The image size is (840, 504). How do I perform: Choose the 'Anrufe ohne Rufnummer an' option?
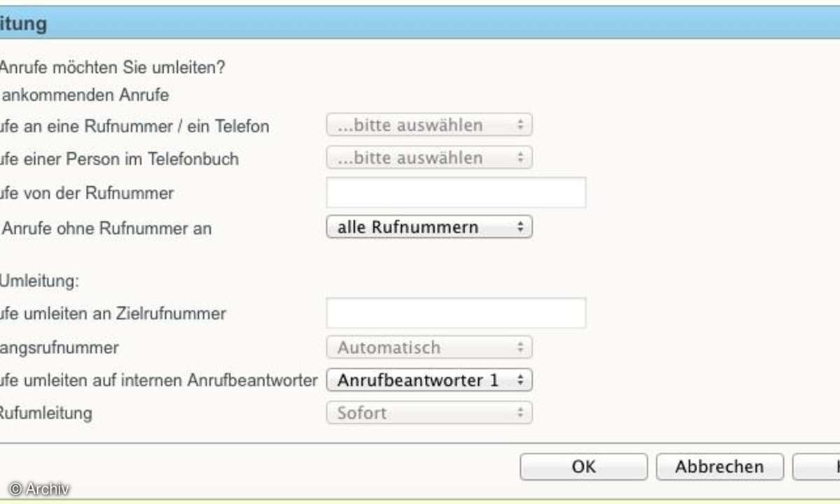[x=106, y=228]
